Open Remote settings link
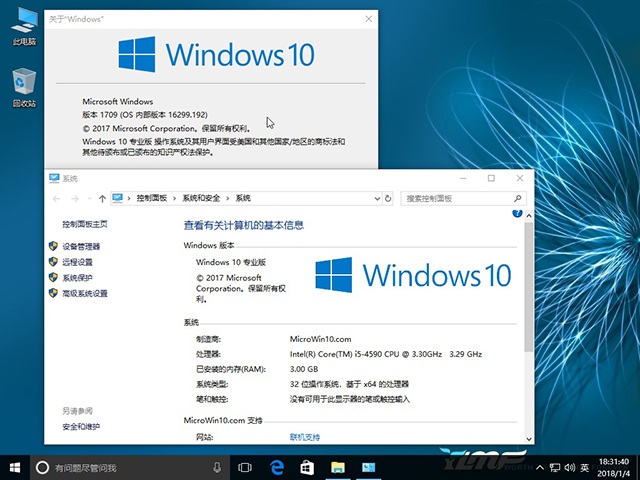Image resolution: width=640 pixels, height=480 pixels. click(78, 262)
